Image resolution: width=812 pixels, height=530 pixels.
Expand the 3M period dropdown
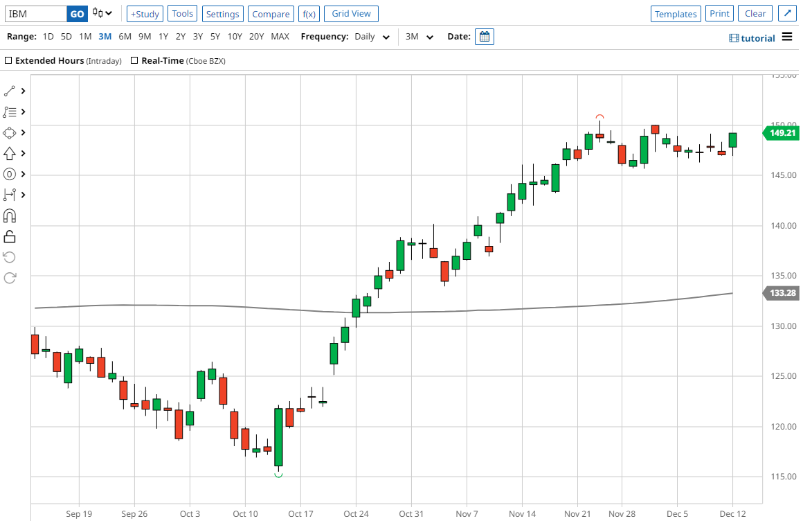[x=419, y=37]
